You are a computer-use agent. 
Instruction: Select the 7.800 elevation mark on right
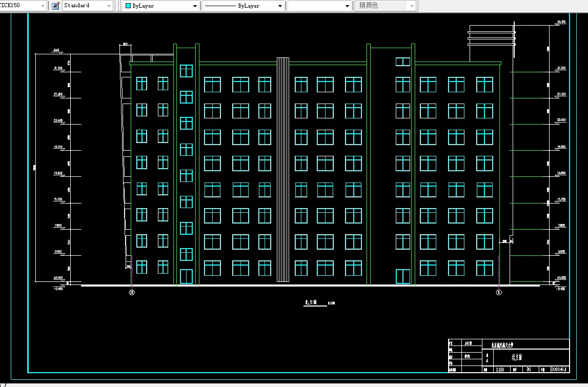(x=561, y=226)
